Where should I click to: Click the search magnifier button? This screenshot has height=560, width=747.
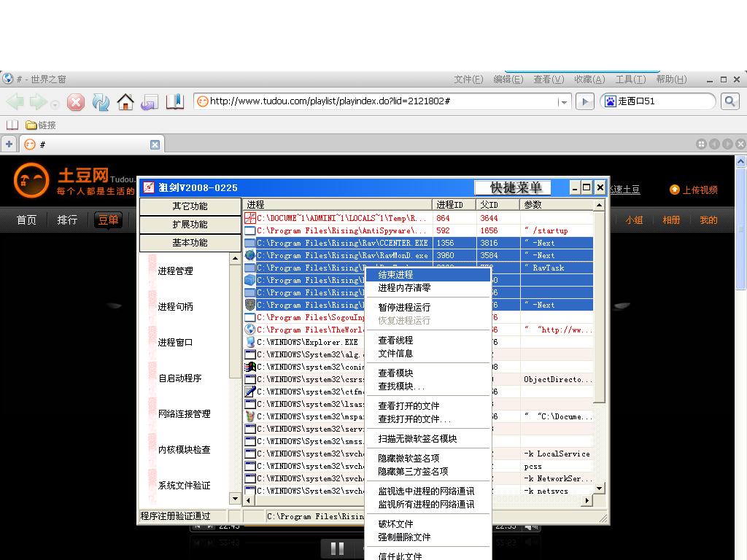[x=729, y=101]
